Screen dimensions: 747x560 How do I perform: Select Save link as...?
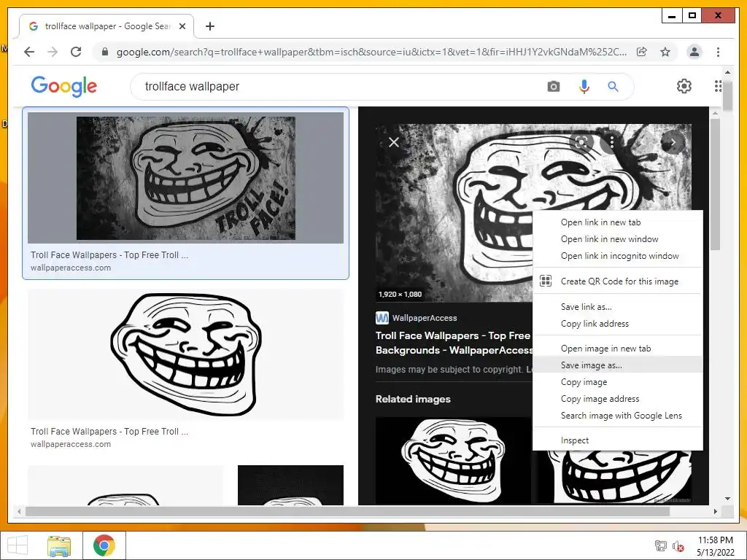(x=617, y=307)
